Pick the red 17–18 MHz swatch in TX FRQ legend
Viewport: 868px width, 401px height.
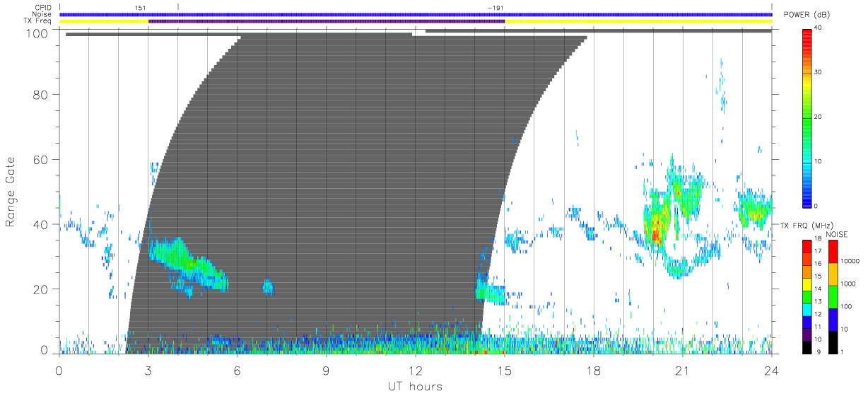tap(807, 245)
